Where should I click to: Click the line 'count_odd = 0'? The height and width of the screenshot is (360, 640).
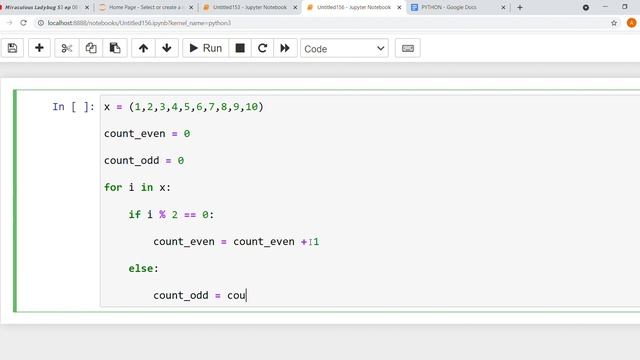coord(144,160)
